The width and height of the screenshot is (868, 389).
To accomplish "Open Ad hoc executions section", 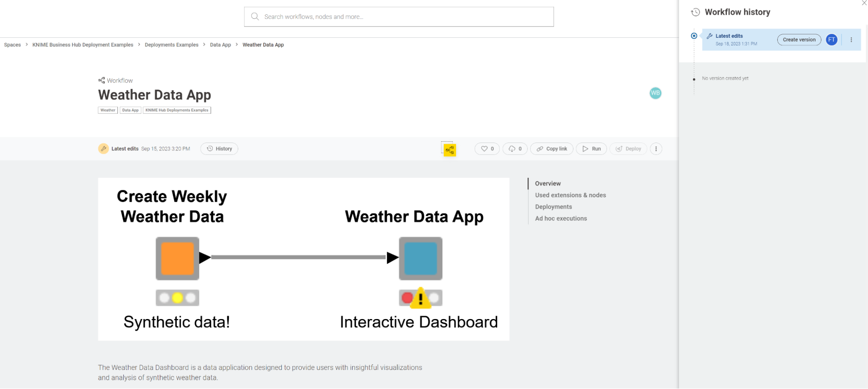I will tap(561, 219).
